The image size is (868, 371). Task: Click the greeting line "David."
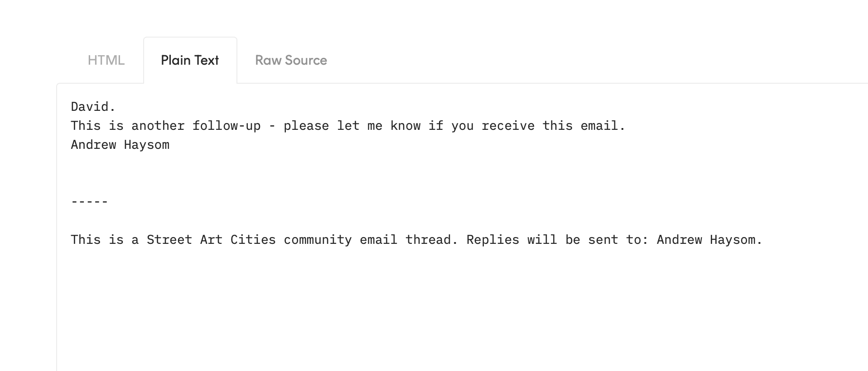(93, 107)
